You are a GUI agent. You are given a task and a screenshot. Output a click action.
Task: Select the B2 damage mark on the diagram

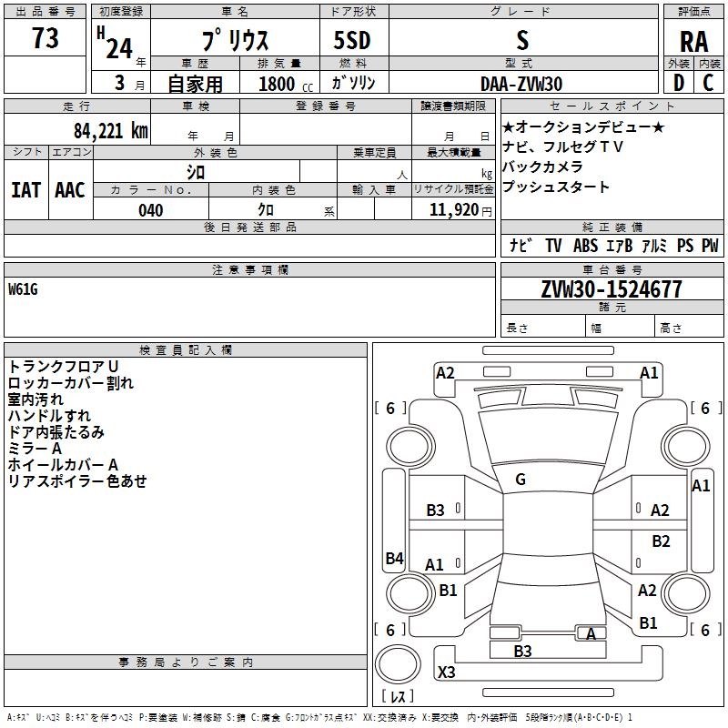(x=661, y=541)
